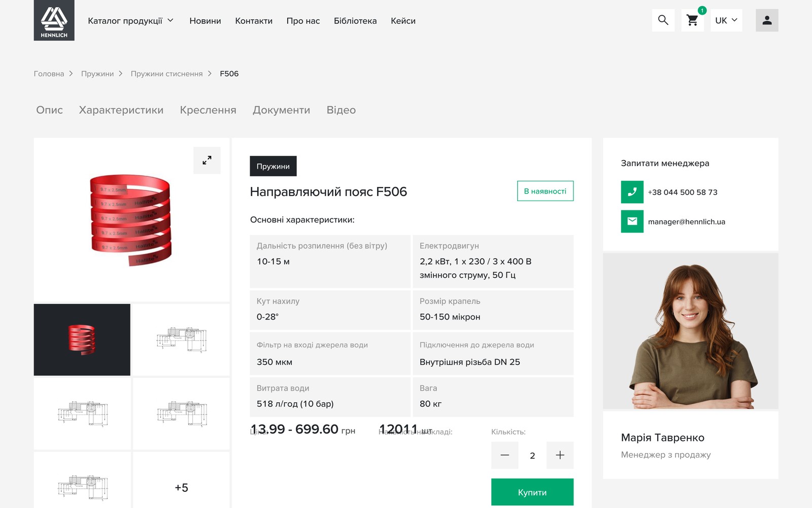Switch to the Креслення tab
This screenshot has width=812, height=508.
(208, 110)
